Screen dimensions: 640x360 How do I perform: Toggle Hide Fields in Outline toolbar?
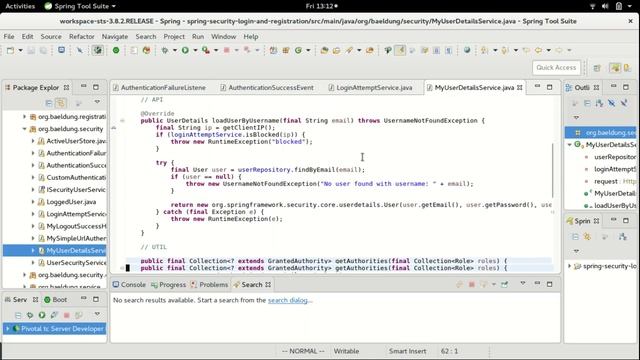click(x=611, y=103)
